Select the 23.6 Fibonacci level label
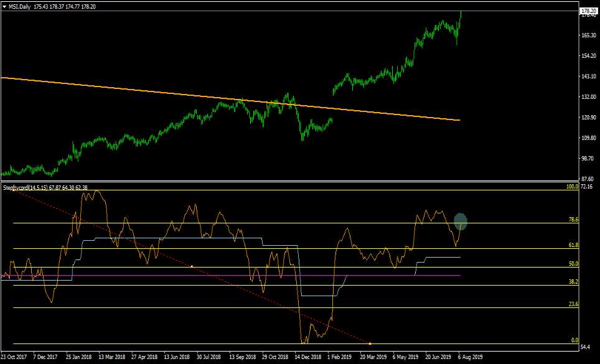The width and height of the screenshot is (600, 364). [573, 304]
